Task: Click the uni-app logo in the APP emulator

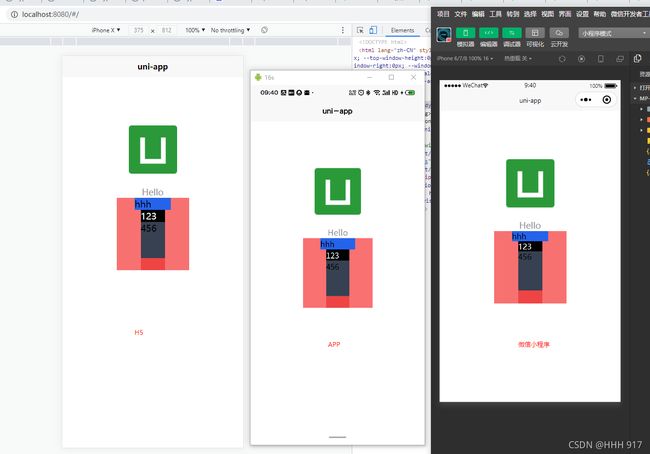Action: tap(338, 191)
